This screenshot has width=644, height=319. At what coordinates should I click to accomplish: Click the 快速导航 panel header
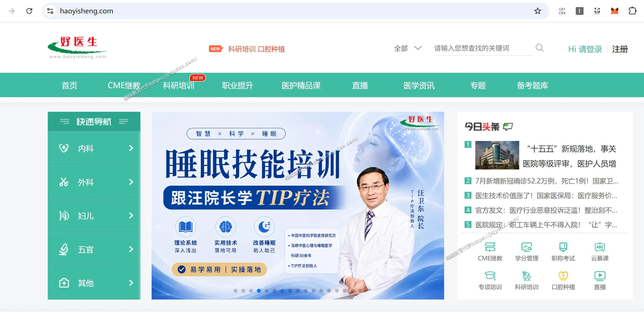point(94,122)
